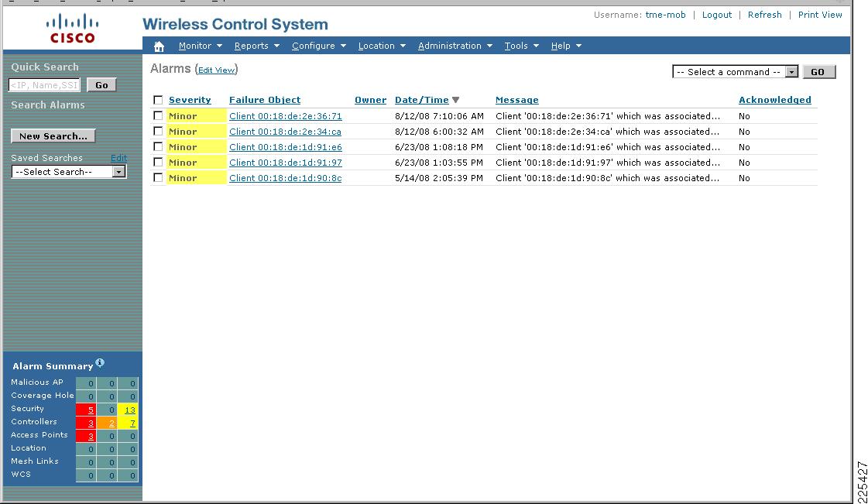This screenshot has width=868, height=504.
Task: Click date 8/12/08 6:00:32 AM
Action: tap(439, 132)
